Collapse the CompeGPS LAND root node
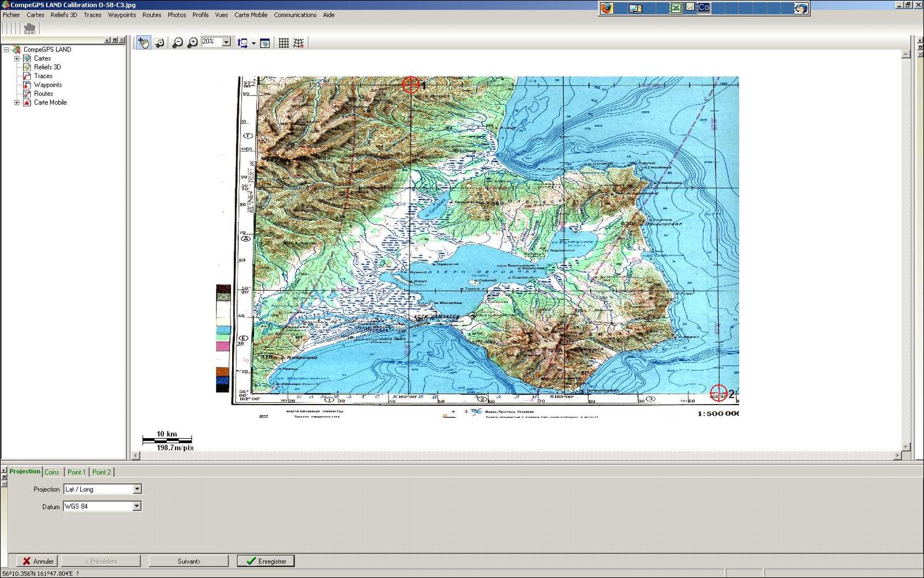 pos(6,50)
